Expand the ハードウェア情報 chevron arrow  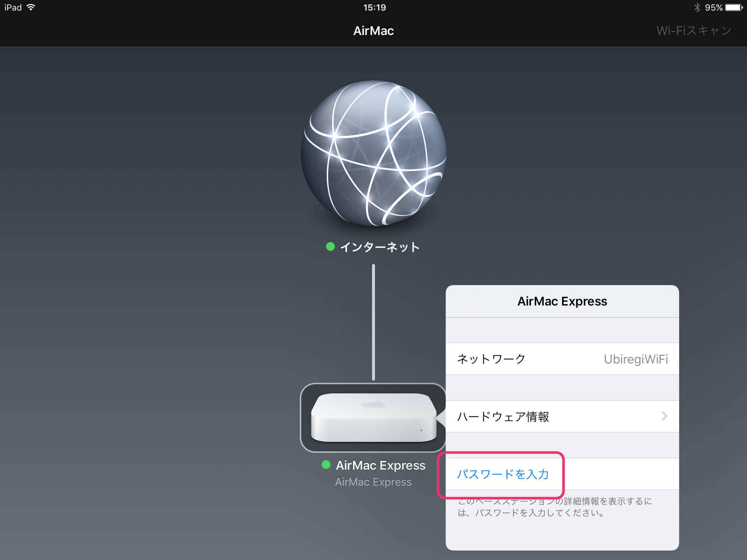pos(664,416)
